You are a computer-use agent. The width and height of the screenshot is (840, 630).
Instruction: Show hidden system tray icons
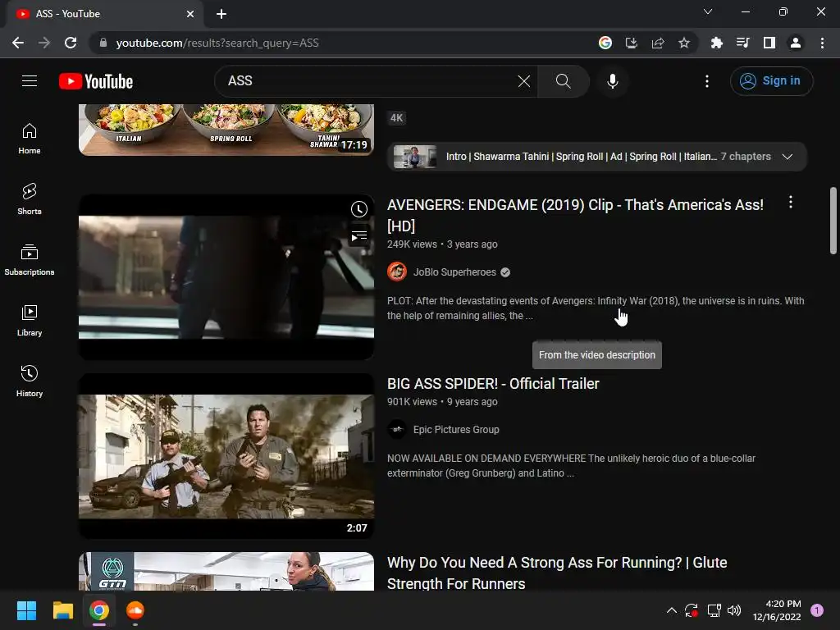pos(671,610)
